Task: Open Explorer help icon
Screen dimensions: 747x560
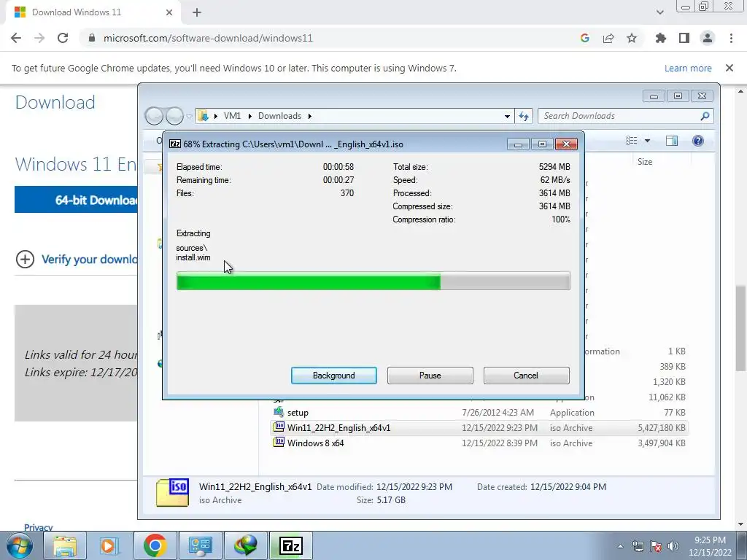Action: point(698,141)
